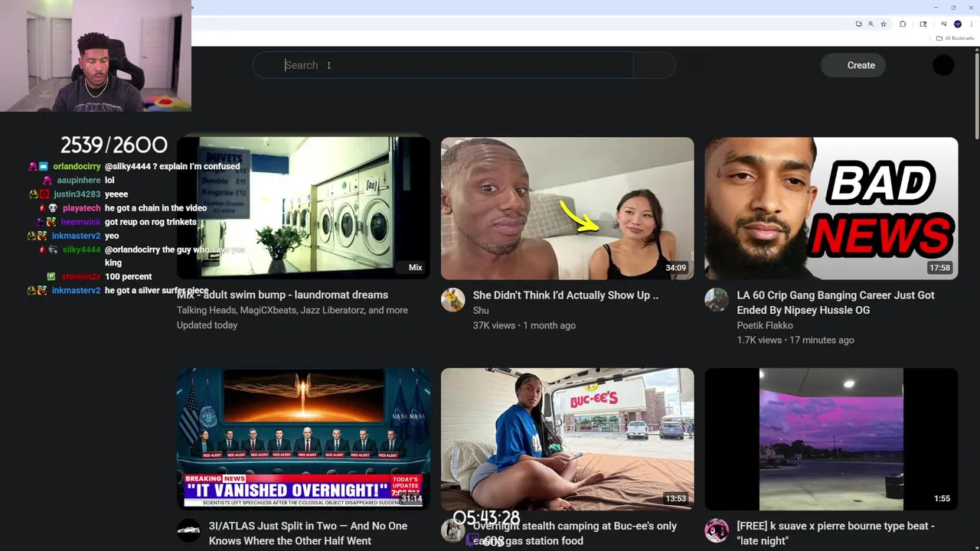The image size is (980, 551).
Task: Click the Updated today text
Action: tap(207, 325)
